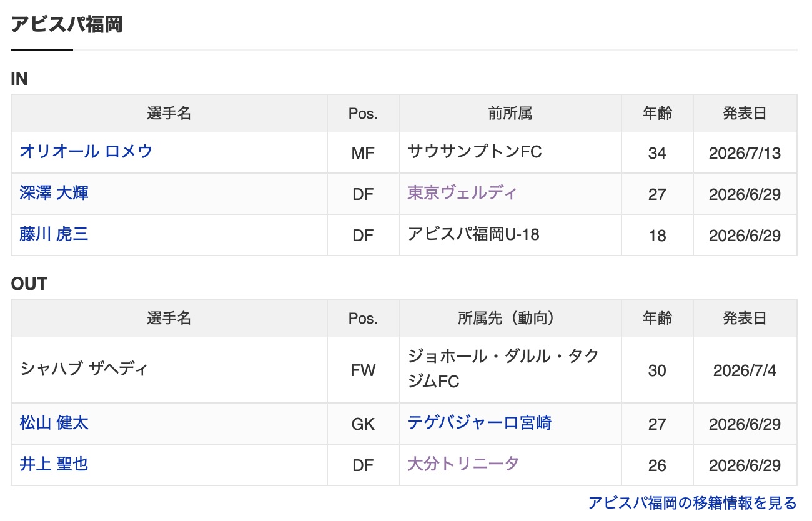The height and width of the screenshot is (521, 812).
Task: Open player link 井上 聖也
Action: point(54,464)
